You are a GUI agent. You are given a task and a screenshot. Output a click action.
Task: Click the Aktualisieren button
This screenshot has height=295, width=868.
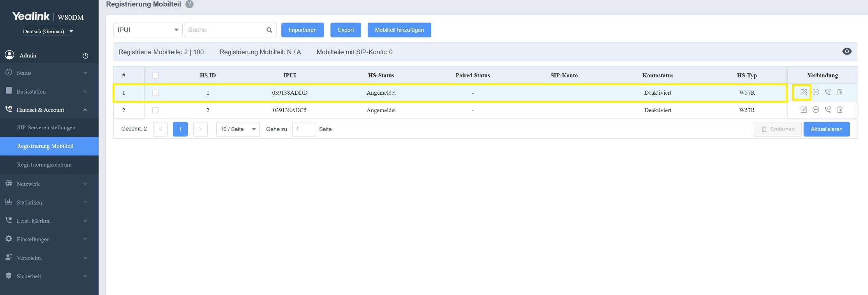click(826, 129)
